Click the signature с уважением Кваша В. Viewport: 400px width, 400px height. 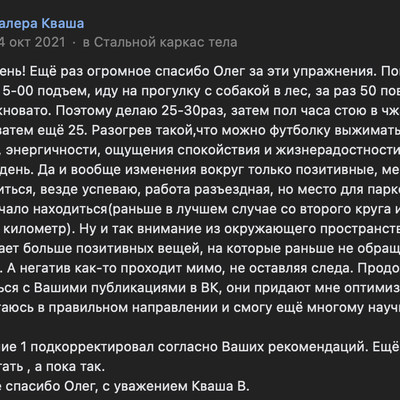[182, 386]
